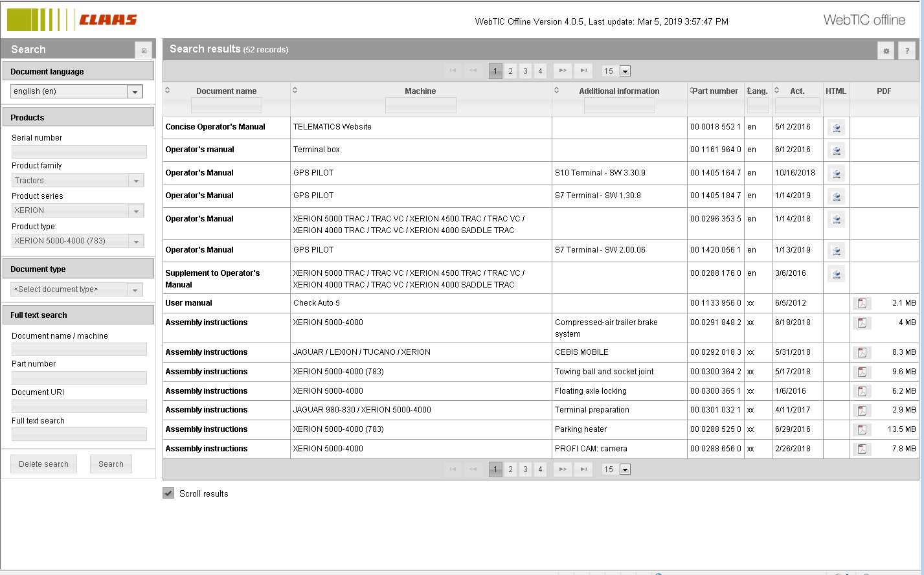Image resolution: width=924 pixels, height=575 pixels.
Task: Open HTML document for TELEMATICS Website manual
Action: [836, 128]
